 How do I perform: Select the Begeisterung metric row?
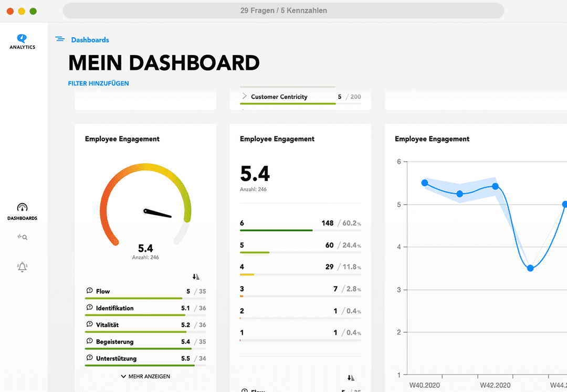coord(145,343)
